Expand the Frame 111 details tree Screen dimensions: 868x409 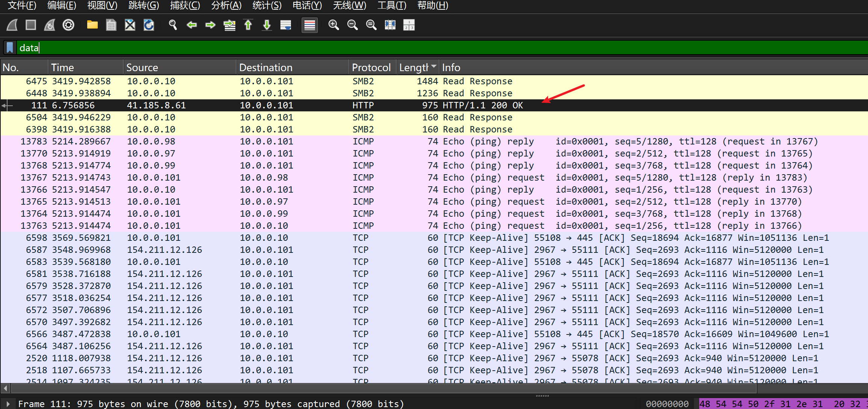click(8, 404)
